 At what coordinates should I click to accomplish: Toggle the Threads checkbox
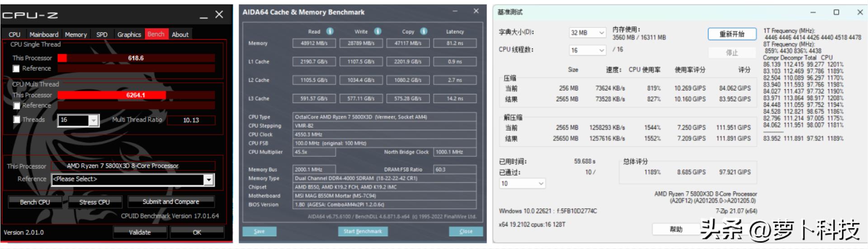pyautogui.click(x=16, y=120)
